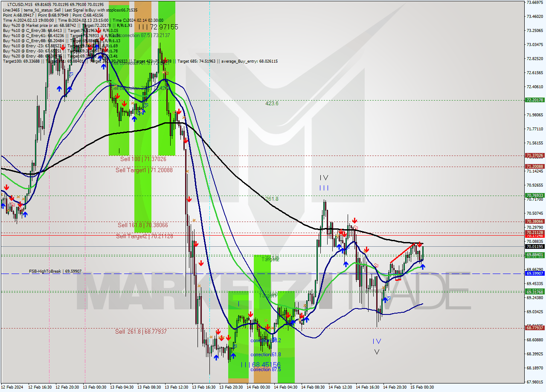Click the red 71.20088 price tag
Image resolution: width=546 pixels, height=392 pixels.
(x=534, y=167)
